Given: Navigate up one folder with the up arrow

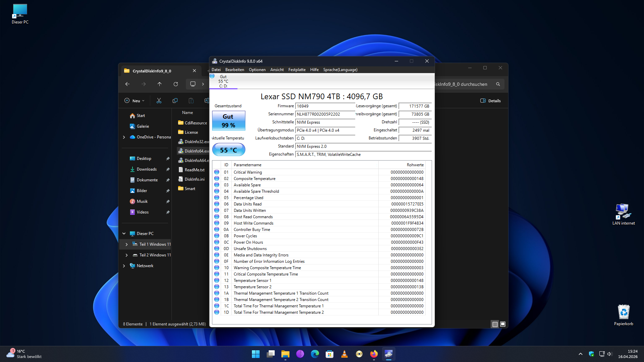Looking at the screenshot, I should click(160, 84).
